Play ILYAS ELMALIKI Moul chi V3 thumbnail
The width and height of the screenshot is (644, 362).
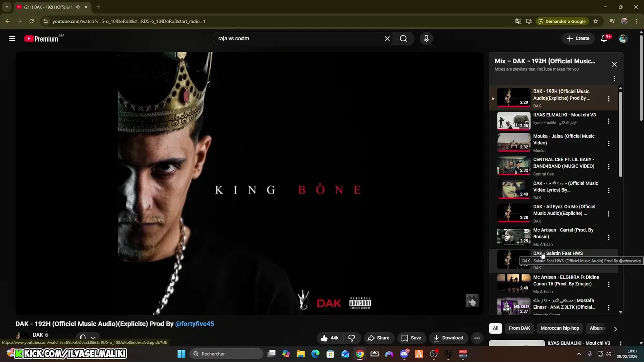(514, 121)
